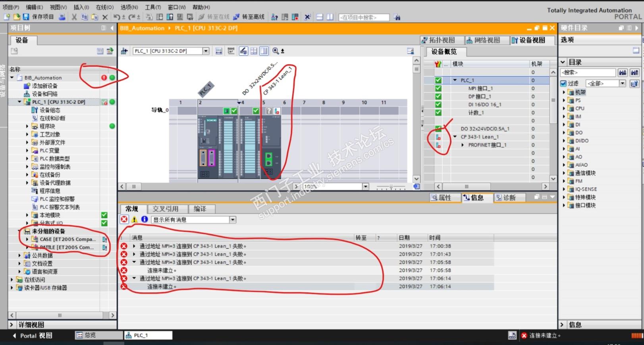Click the open project folder icon
Viewport: 644px width, 345px height.
pos(16,17)
